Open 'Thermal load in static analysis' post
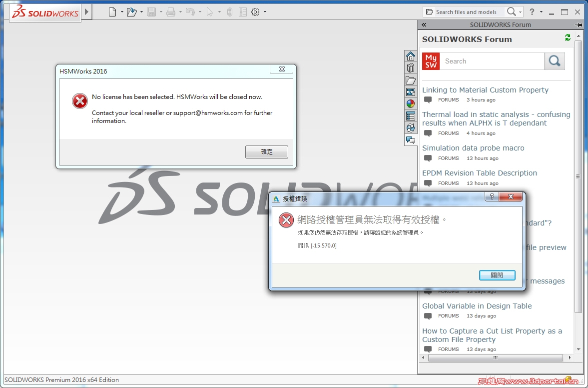The image size is (588, 388). (496, 118)
